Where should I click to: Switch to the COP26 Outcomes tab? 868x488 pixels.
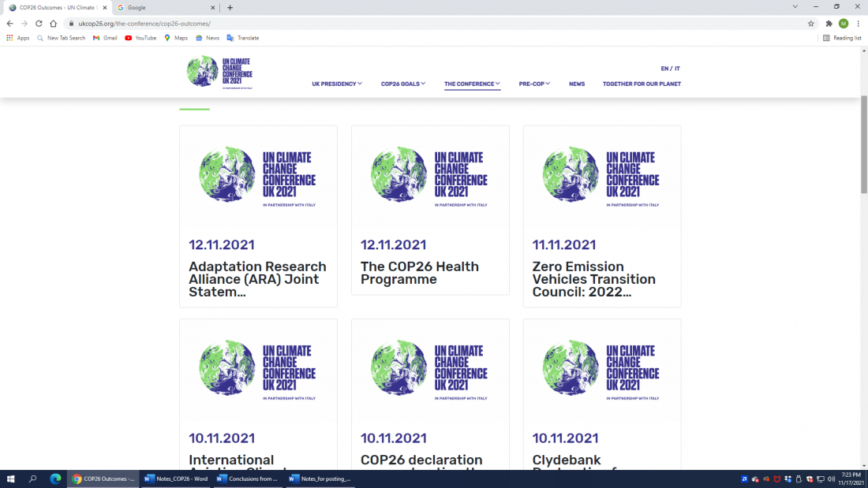(58, 8)
